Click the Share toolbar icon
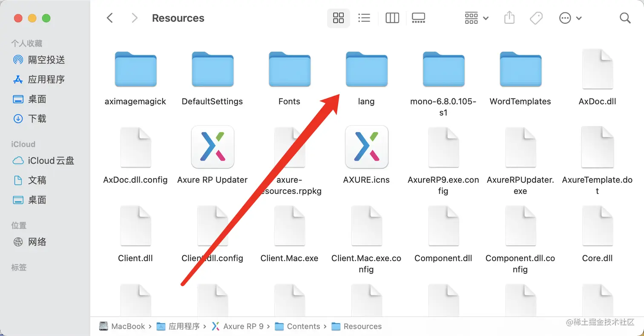This screenshot has height=336, width=644. tap(509, 18)
